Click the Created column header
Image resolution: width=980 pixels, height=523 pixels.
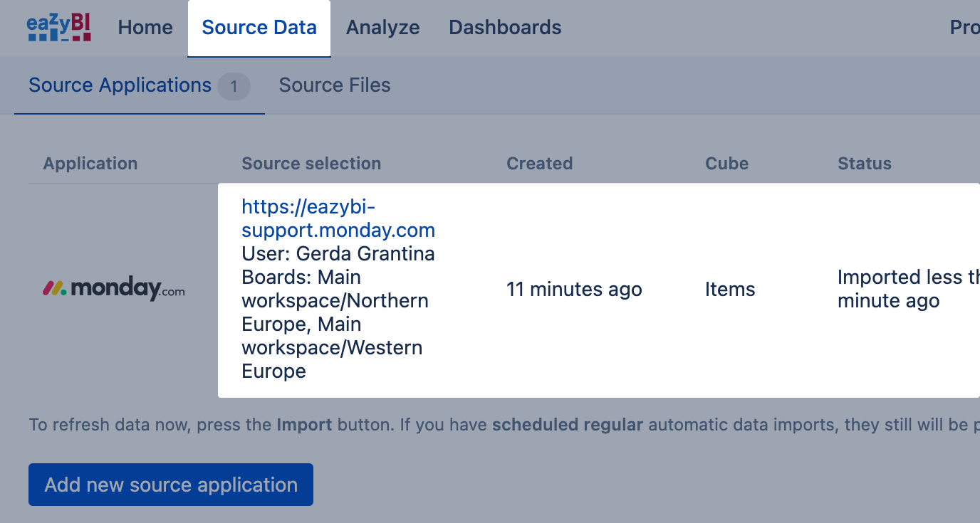[x=539, y=164]
